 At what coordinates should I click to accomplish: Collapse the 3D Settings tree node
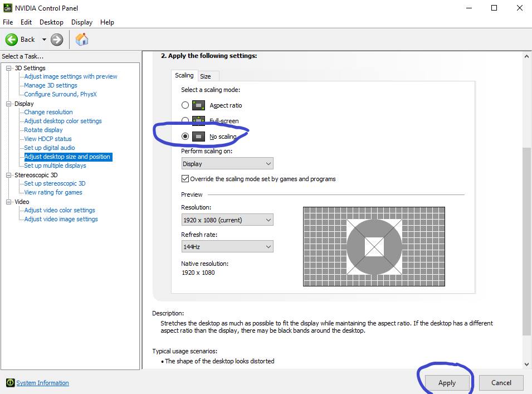click(9, 68)
